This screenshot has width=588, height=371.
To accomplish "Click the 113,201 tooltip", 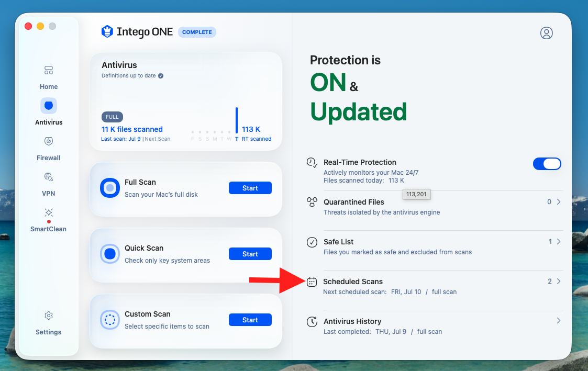I will pyautogui.click(x=416, y=195).
